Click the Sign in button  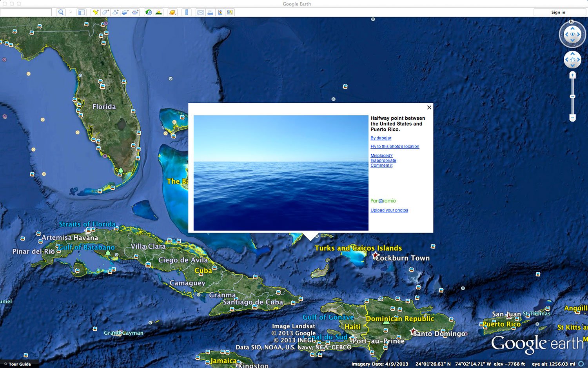(x=558, y=12)
